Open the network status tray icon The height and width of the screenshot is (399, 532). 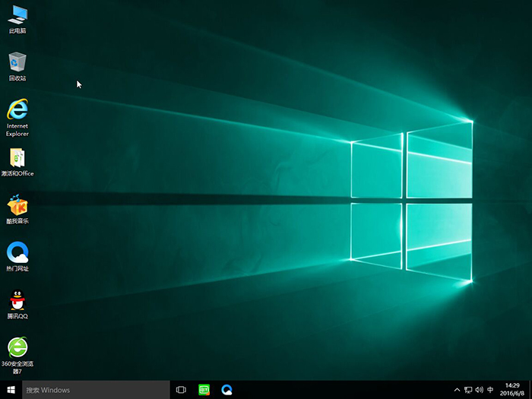pyautogui.click(x=467, y=390)
